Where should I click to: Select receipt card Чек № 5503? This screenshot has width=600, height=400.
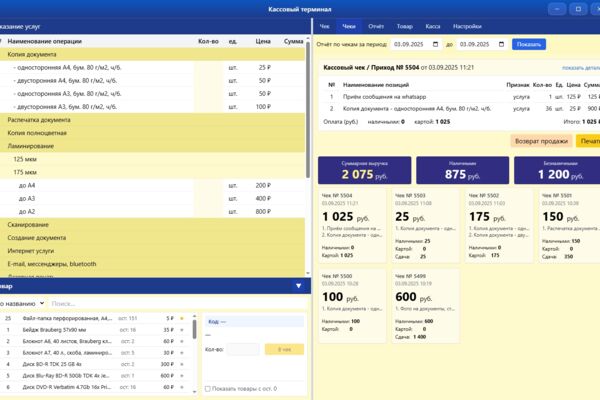click(426, 226)
